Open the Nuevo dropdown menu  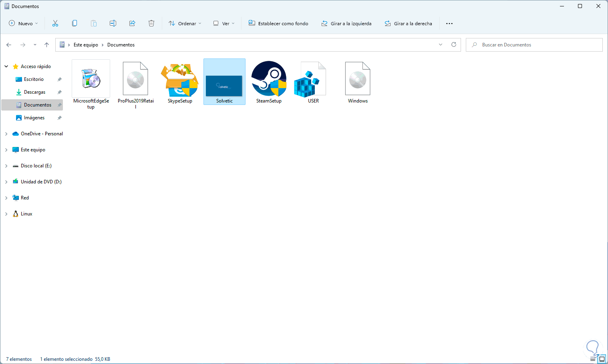pyautogui.click(x=23, y=24)
